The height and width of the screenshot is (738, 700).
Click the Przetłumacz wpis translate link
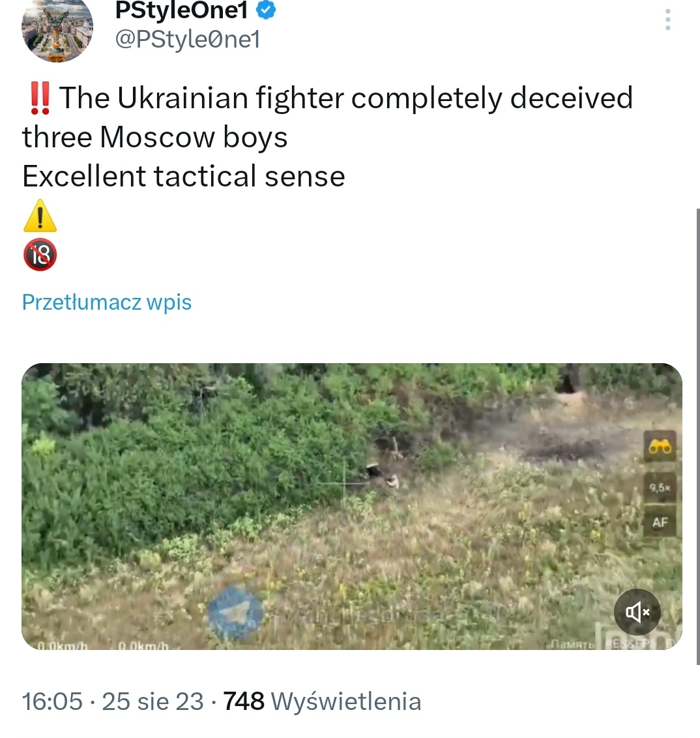click(x=107, y=302)
